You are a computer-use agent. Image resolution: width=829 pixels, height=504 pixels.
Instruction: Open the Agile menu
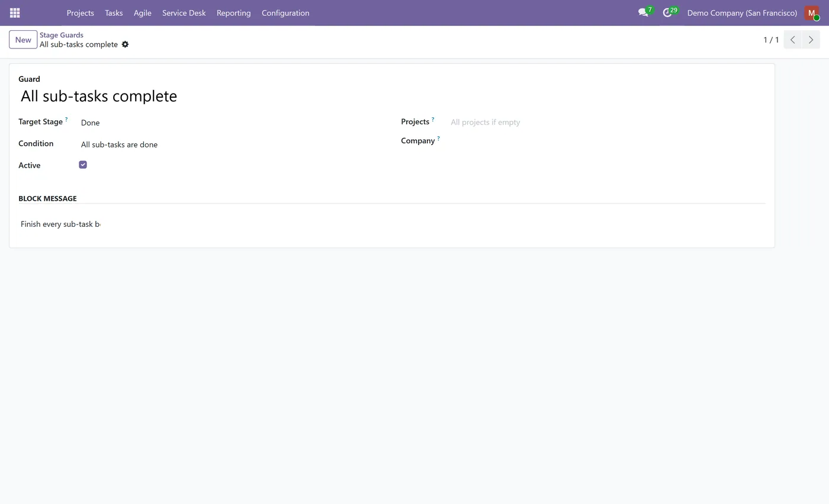(142, 13)
